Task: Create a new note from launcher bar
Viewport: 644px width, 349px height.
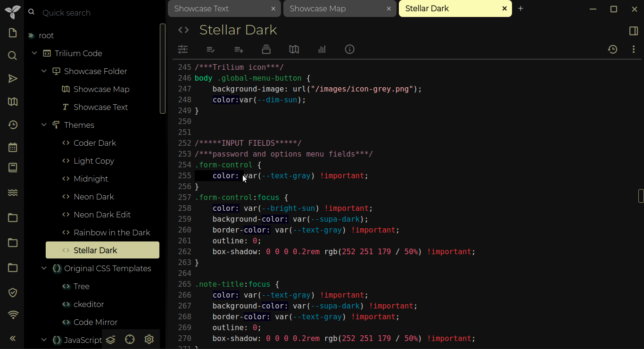Action: pyautogui.click(x=13, y=33)
